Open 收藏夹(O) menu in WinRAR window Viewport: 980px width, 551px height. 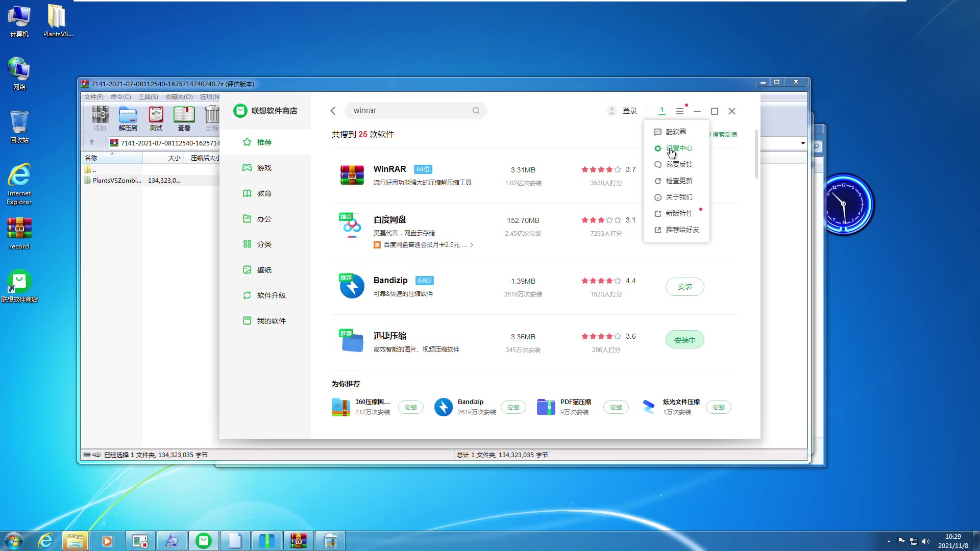coord(179,97)
